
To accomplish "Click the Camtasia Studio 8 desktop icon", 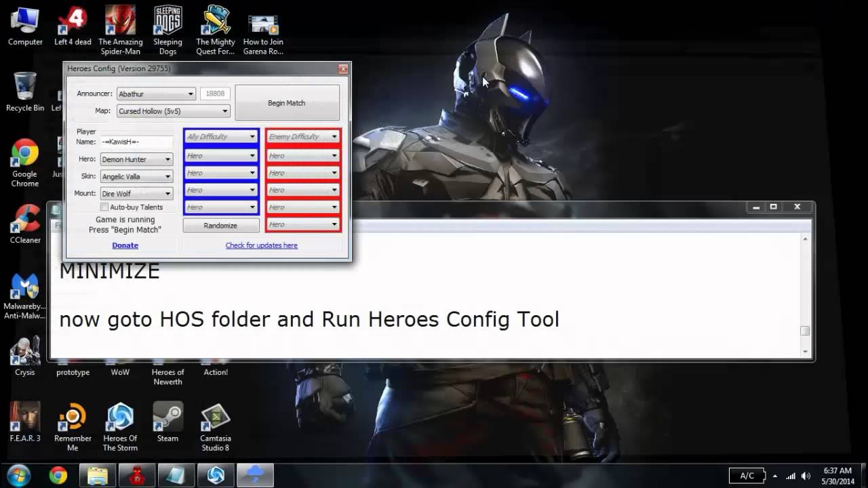I will pyautogui.click(x=215, y=427).
